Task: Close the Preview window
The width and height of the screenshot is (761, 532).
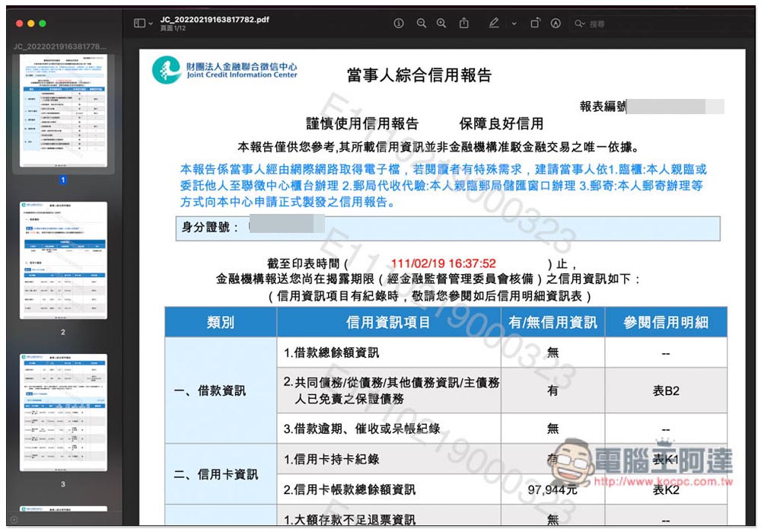Action: coord(20,24)
